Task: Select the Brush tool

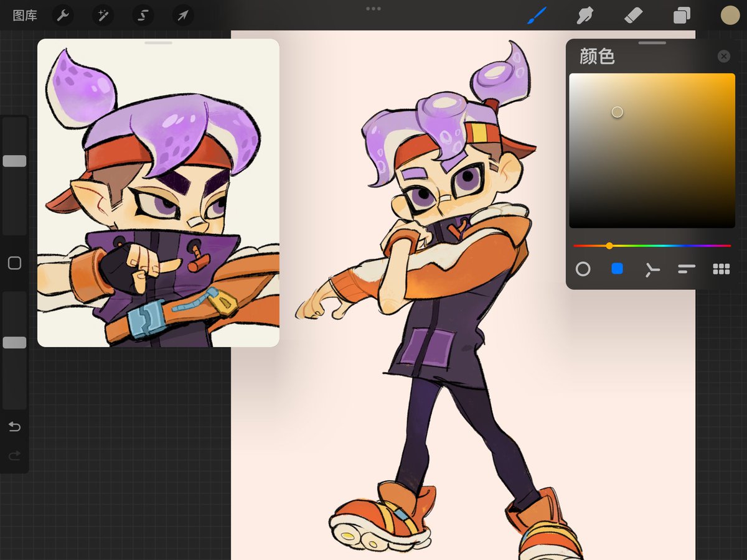Action: pos(537,16)
